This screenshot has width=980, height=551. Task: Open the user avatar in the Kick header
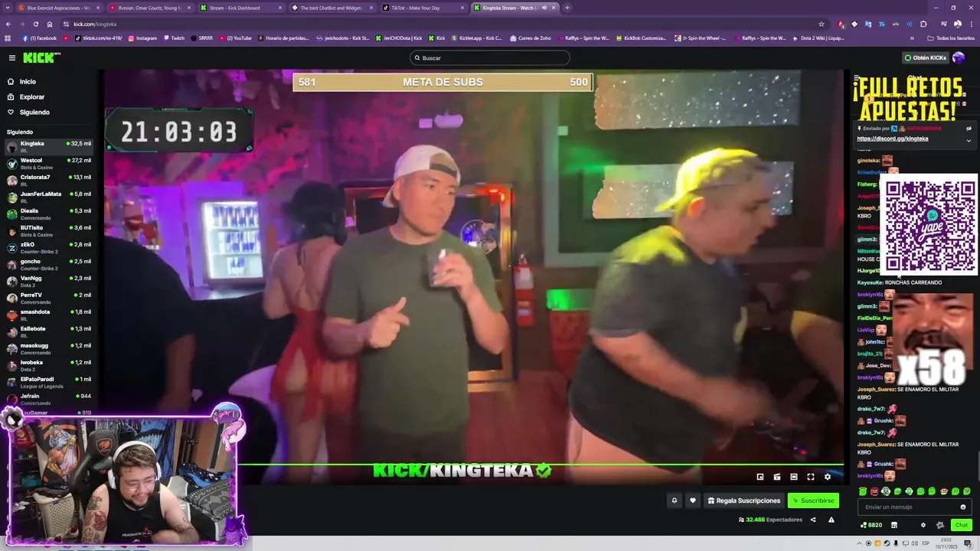pos(958,57)
